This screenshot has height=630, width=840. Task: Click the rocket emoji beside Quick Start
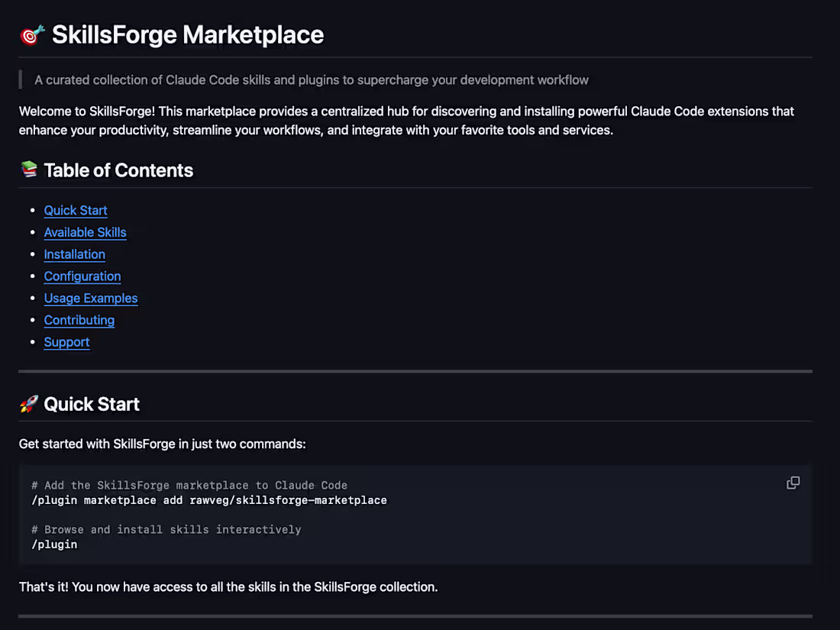click(27, 404)
